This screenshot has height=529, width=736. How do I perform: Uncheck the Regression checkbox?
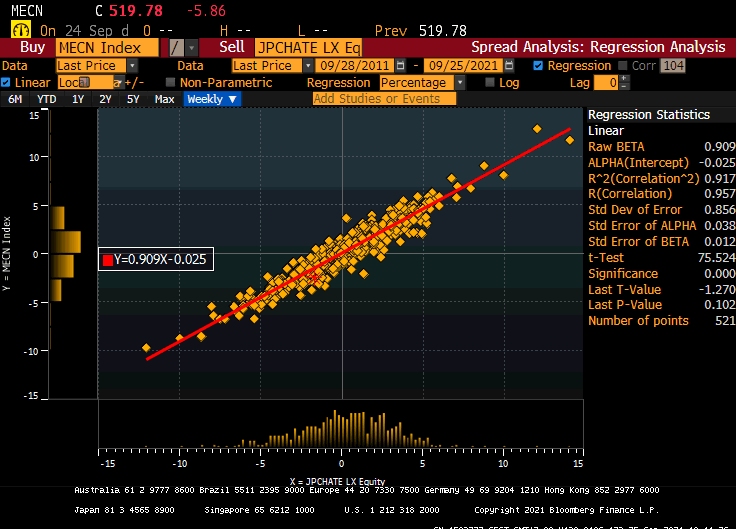pos(538,66)
